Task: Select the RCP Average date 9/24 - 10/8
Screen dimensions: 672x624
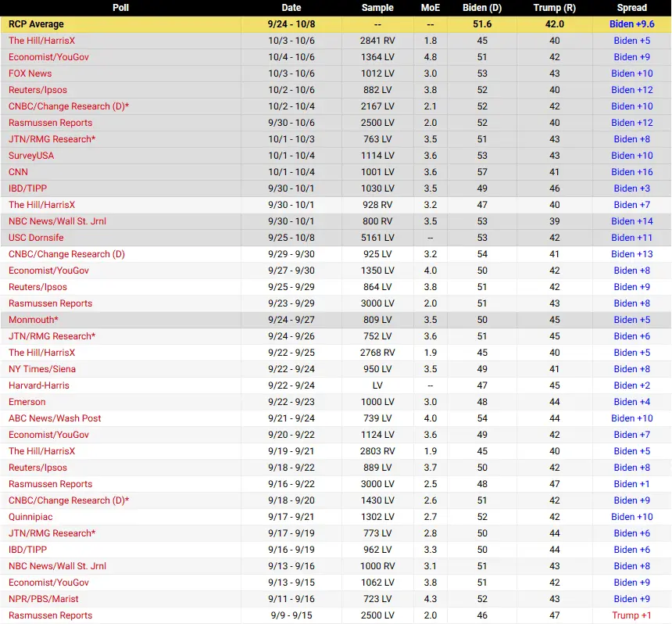Action: (x=291, y=24)
